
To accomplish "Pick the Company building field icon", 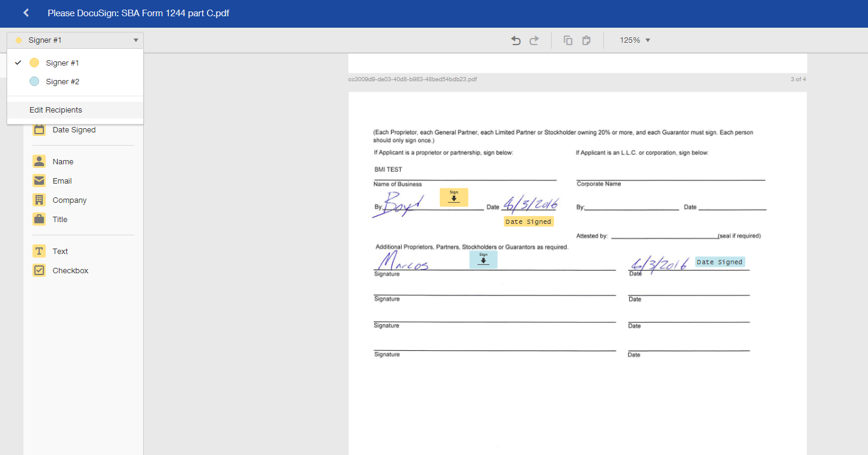I will tap(39, 200).
